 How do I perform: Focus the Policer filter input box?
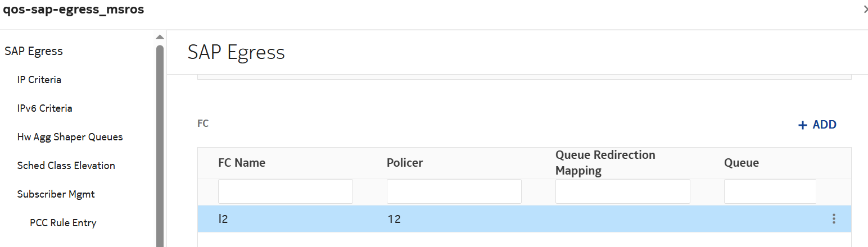[x=454, y=191]
